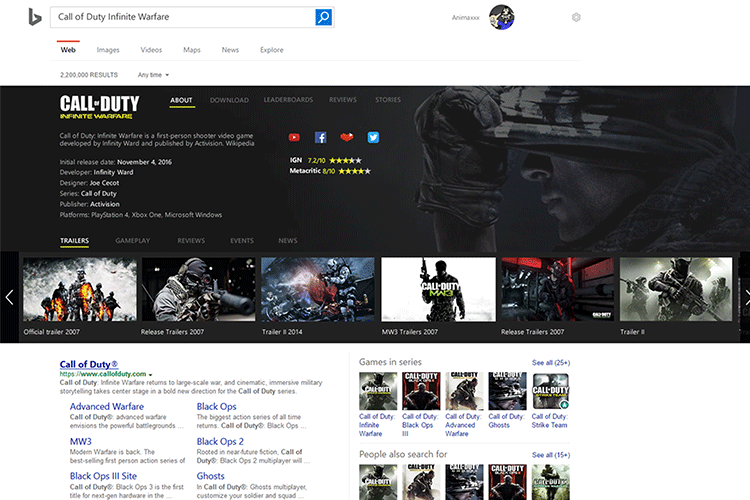Click the blue search magnifier button
The width and height of the screenshot is (750, 500).
[323, 17]
